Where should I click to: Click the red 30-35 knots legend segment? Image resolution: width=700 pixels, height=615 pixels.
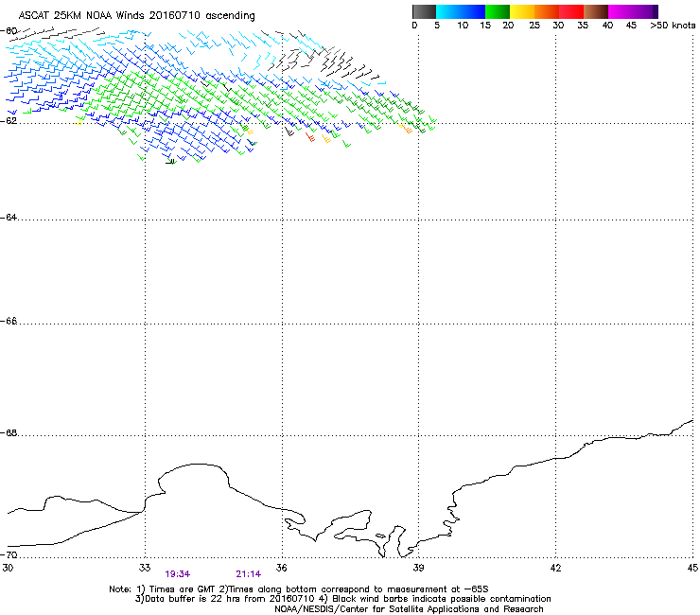[x=571, y=11]
